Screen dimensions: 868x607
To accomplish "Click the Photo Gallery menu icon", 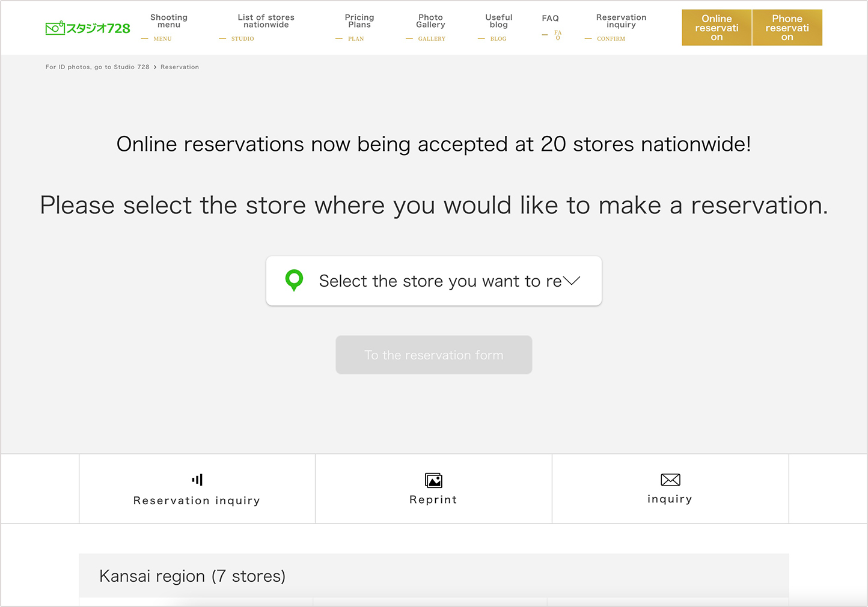I will [430, 27].
